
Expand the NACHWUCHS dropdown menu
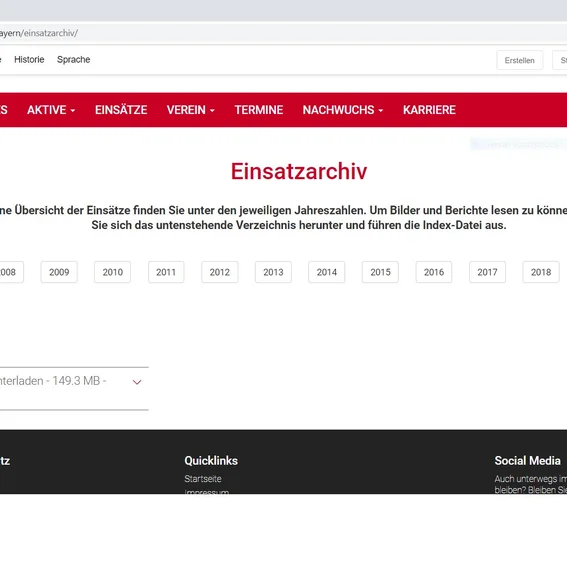click(x=343, y=110)
